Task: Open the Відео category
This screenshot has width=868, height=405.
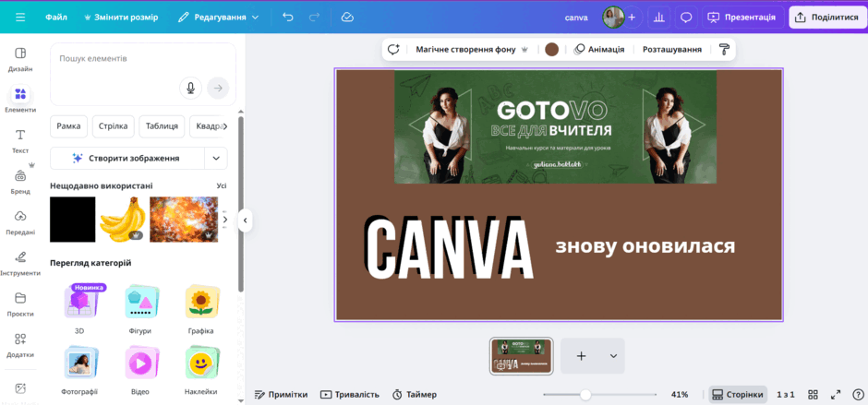Action: click(x=139, y=371)
